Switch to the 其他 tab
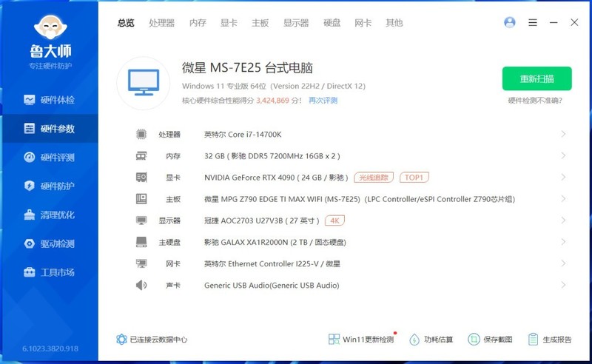This screenshot has height=364, width=592. click(394, 23)
